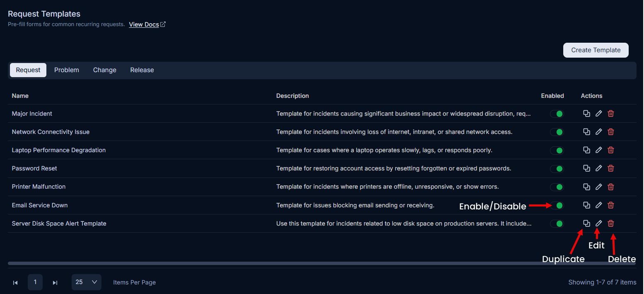The height and width of the screenshot is (294, 644).
Task: Delete the Password Reset template
Action: [611, 168]
